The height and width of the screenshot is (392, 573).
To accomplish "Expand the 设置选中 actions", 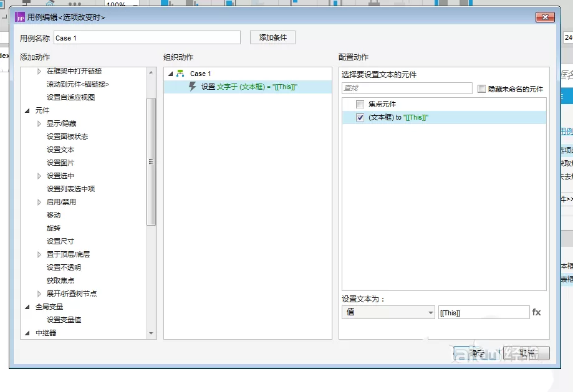I will [39, 176].
